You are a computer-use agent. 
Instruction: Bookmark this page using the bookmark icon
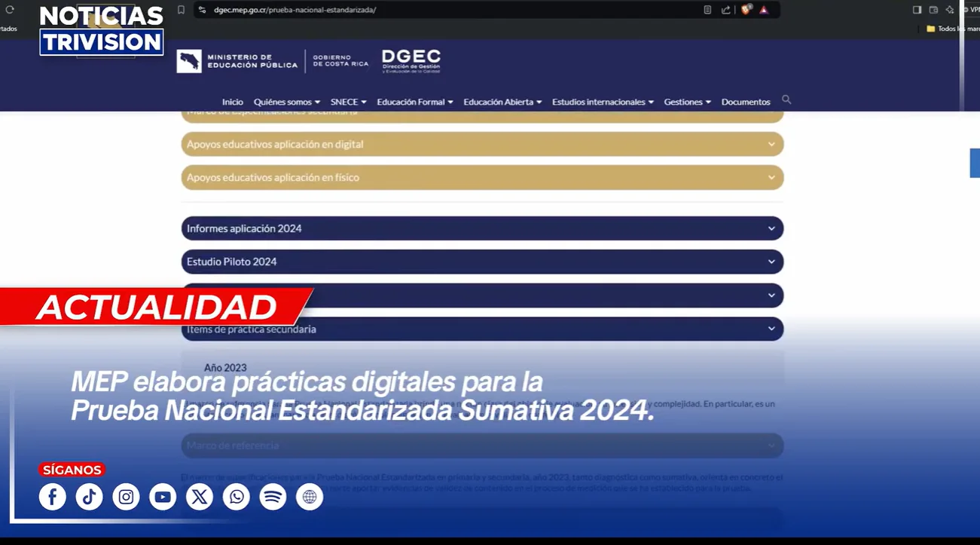click(x=181, y=10)
